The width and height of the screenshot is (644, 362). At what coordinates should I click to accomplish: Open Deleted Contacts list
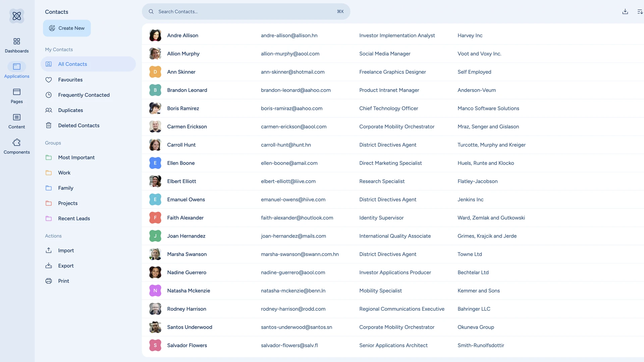[88, 125]
